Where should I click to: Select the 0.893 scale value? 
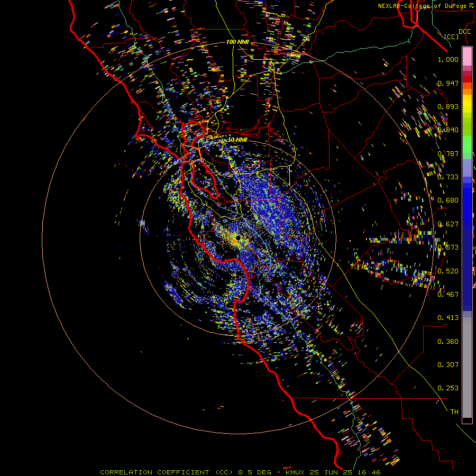(448, 106)
